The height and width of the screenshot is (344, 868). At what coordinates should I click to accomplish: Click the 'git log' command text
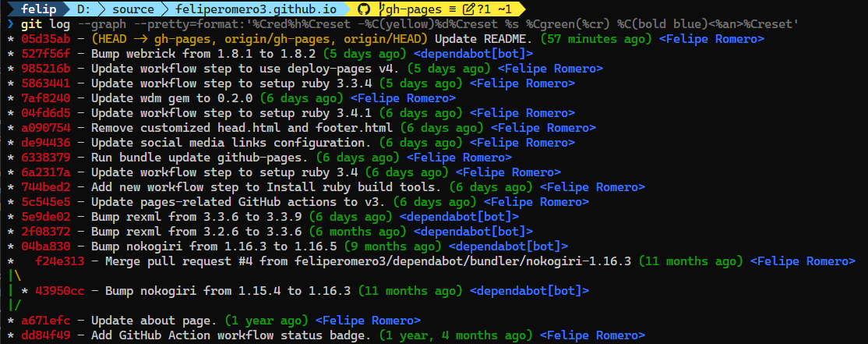coord(45,24)
